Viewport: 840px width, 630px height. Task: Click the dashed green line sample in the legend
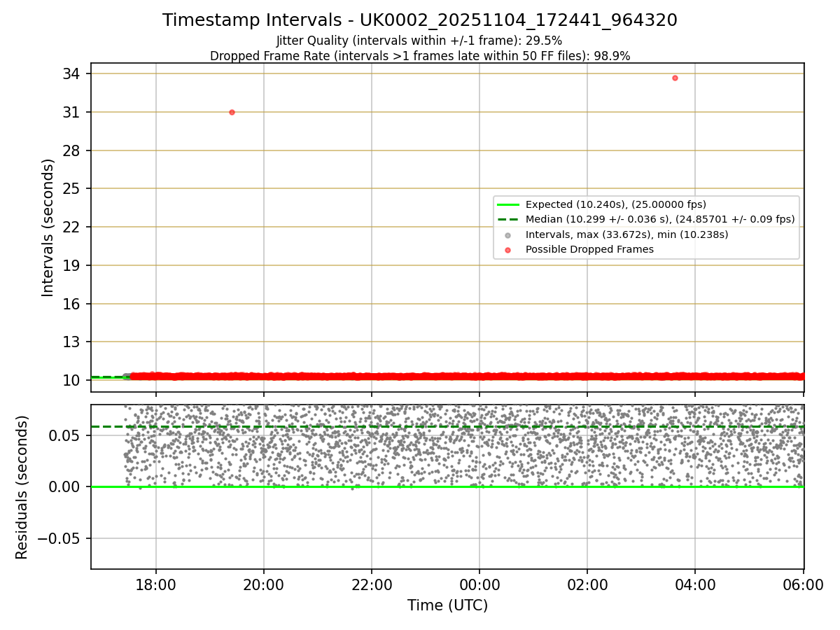(507, 219)
